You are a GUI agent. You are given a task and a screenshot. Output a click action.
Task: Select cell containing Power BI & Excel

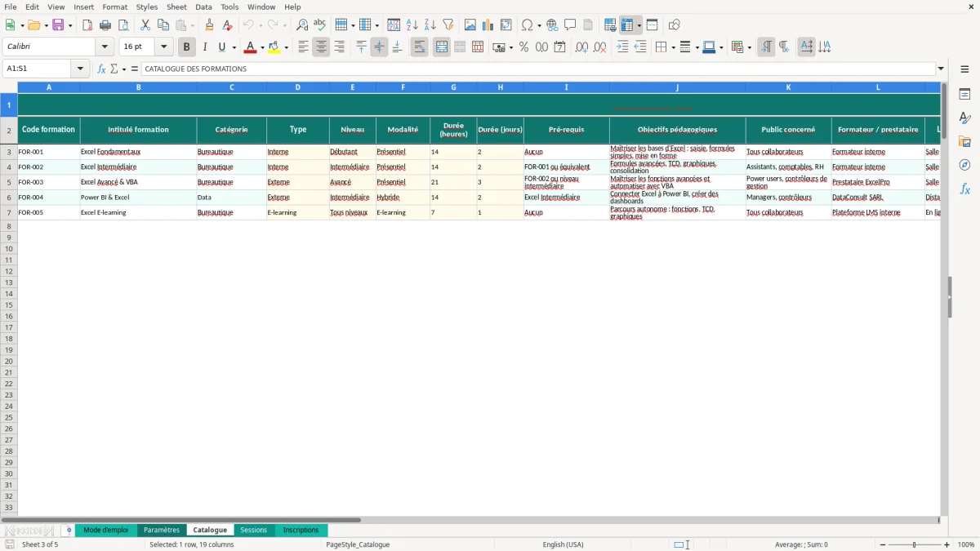(x=138, y=198)
